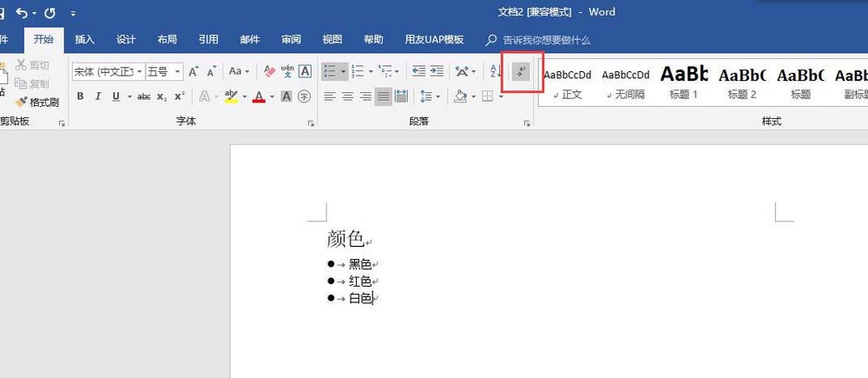Increase font size with the grow font icon
This screenshot has width=868, height=378.
[194, 71]
